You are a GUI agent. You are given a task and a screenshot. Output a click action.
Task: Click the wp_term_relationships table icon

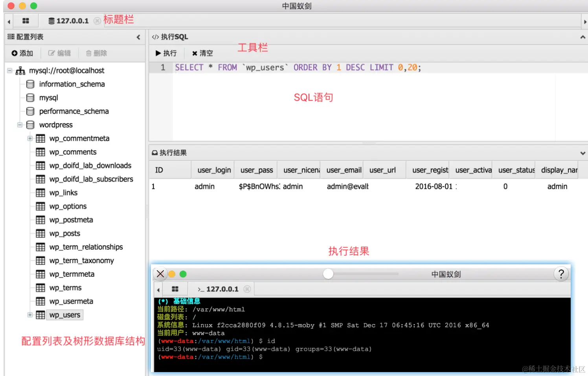pyautogui.click(x=40, y=247)
